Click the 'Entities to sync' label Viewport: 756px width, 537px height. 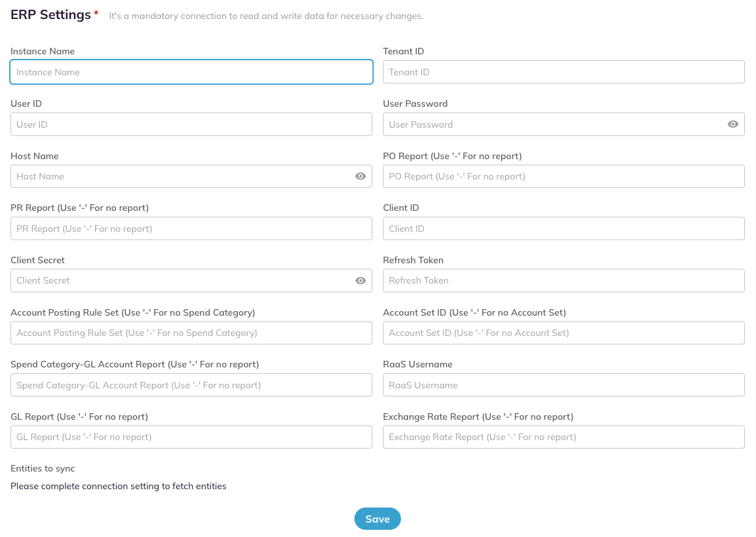click(x=43, y=468)
